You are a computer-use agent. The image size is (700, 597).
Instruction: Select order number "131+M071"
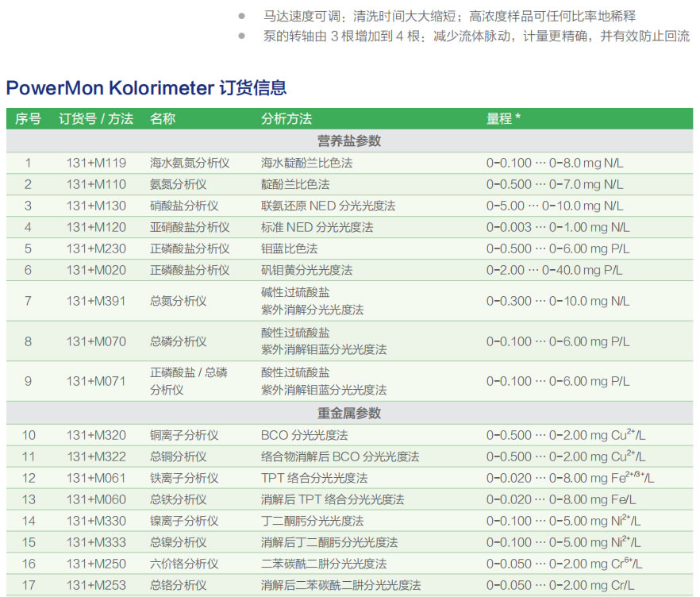pyautogui.click(x=96, y=381)
